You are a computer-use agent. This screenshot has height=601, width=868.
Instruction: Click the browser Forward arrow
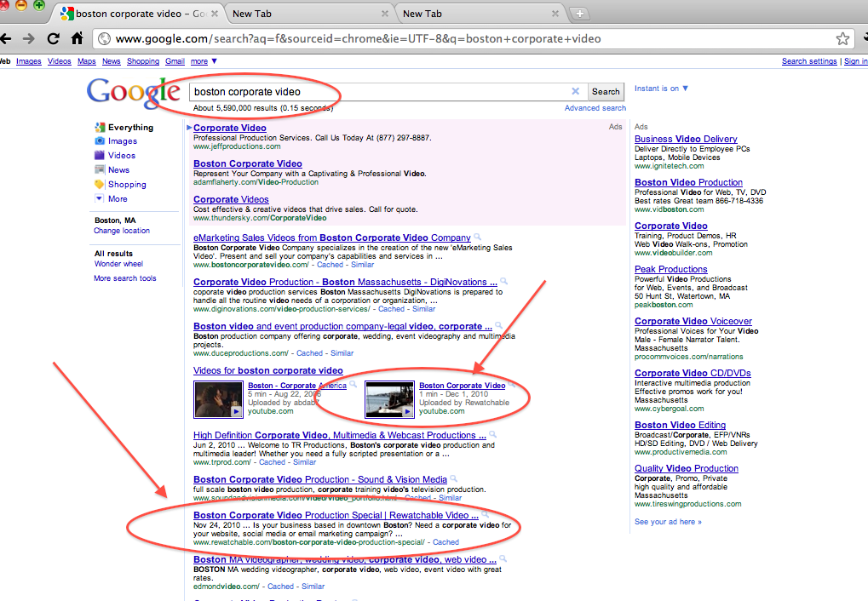29,39
